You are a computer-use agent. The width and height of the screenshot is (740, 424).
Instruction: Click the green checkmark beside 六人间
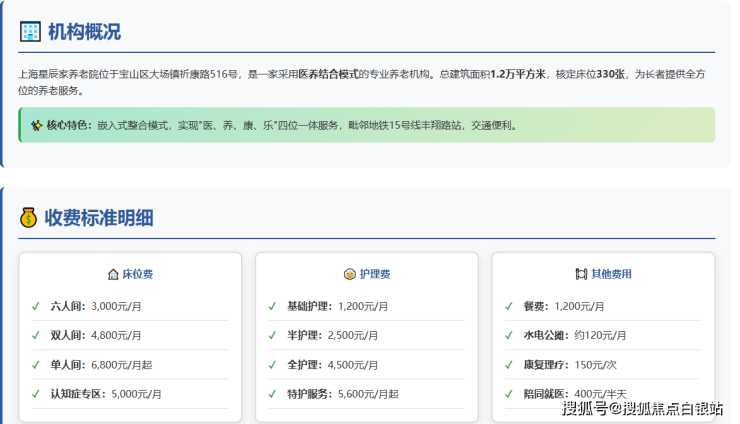[36, 307]
